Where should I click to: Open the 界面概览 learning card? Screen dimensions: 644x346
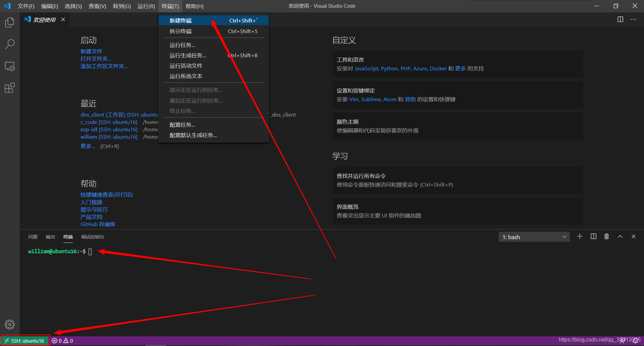pos(458,211)
